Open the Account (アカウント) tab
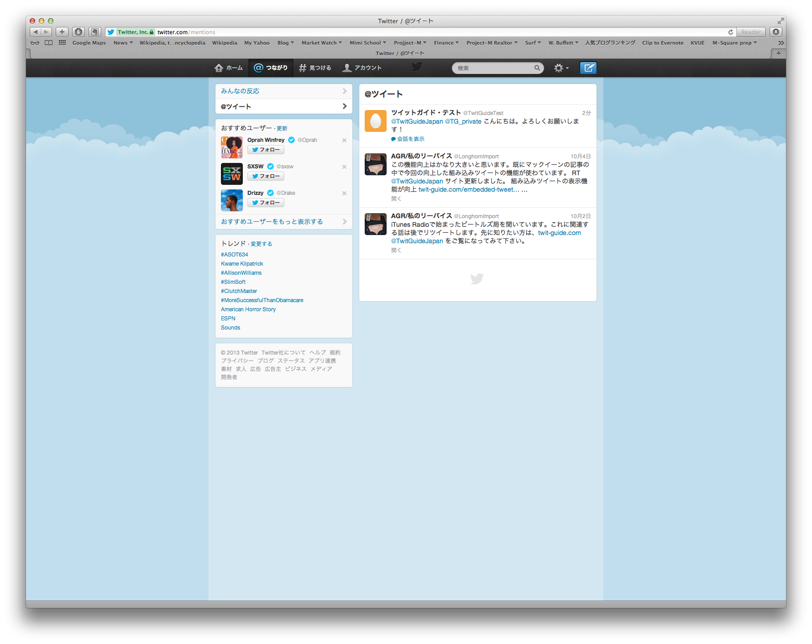The height and width of the screenshot is (644, 812). pos(362,68)
